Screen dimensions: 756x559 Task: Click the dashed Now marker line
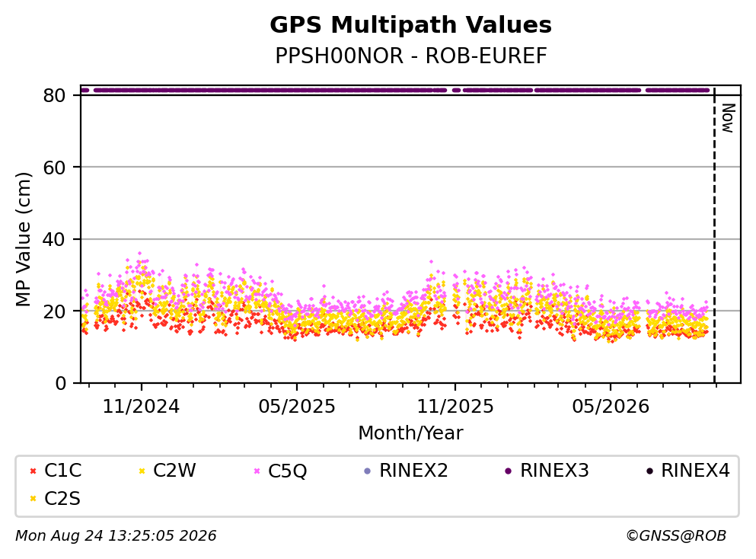714,236
